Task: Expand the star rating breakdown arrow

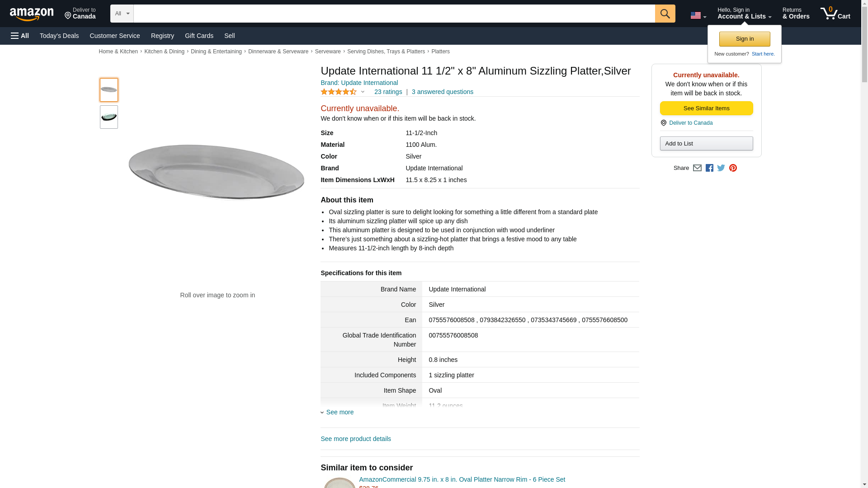Action: click(x=363, y=92)
